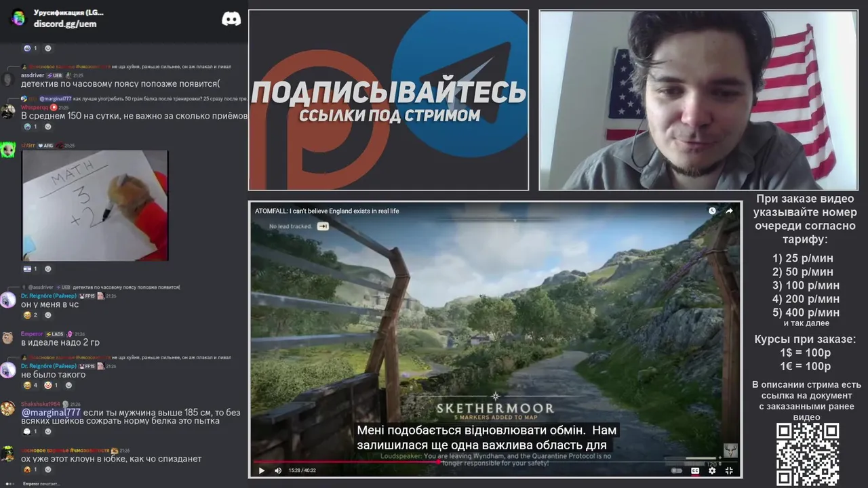Image resolution: width=868 pixels, height=488 pixels.
Task: Toggle the scream reaction on 'ох уже этот клоун' message
Action: 31,469
